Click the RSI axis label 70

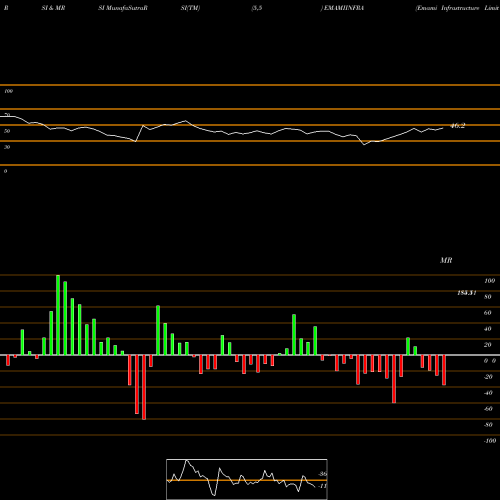coord(7,115)
